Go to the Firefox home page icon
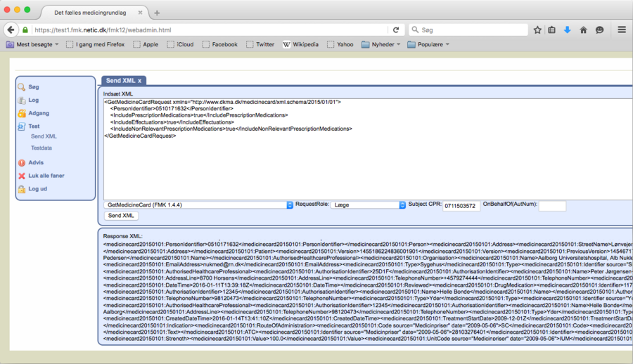The height and width of the screenshot is (364, 633). pyautogui.click(x=583, y=30)
